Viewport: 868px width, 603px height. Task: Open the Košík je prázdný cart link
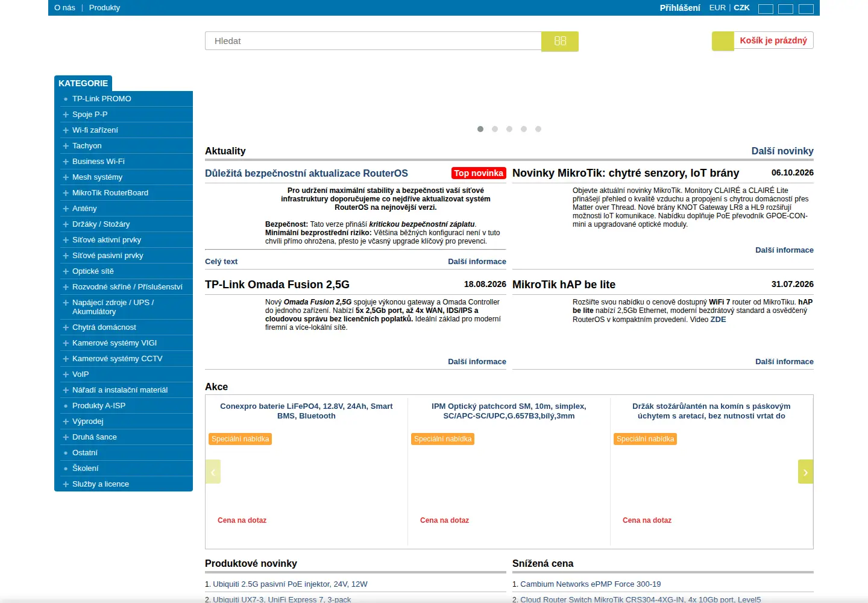tap(773, 40)
